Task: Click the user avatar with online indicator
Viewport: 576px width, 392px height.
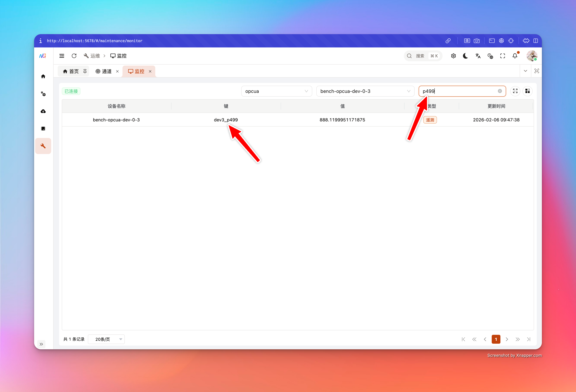Action: click(x=532, y=55)
